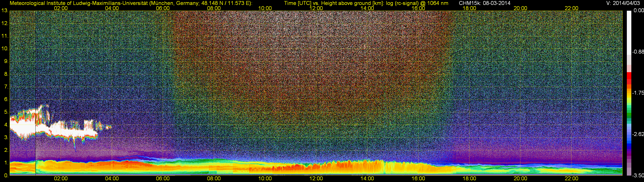Screen dimensions: 644x182
Task: Pick the 4. km height axis label
Action: pos(6,125)
